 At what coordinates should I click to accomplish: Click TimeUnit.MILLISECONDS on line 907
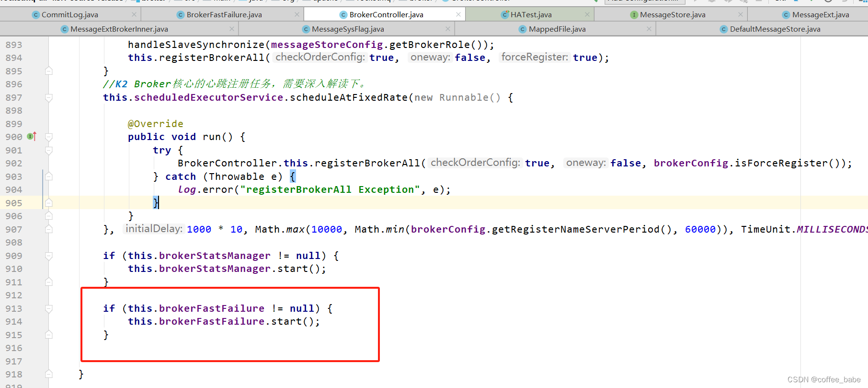804,229
